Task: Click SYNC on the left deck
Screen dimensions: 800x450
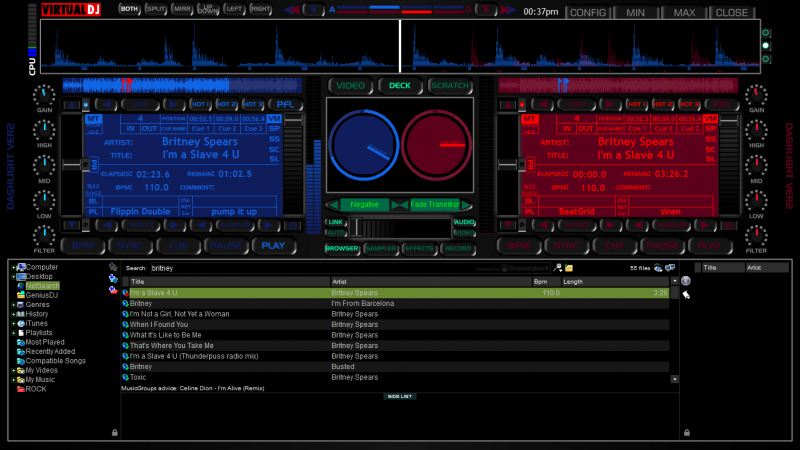Action: click(130, 246)
